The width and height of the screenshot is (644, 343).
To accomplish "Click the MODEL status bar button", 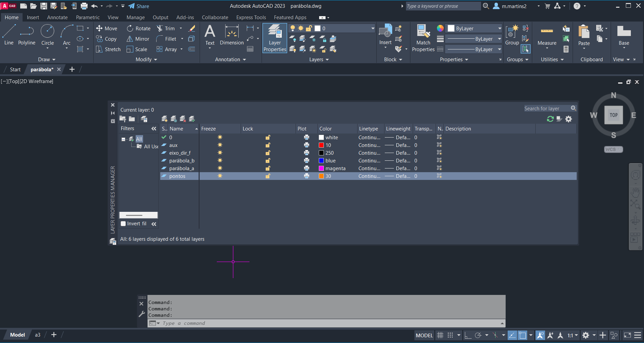I will pos(424,335).
